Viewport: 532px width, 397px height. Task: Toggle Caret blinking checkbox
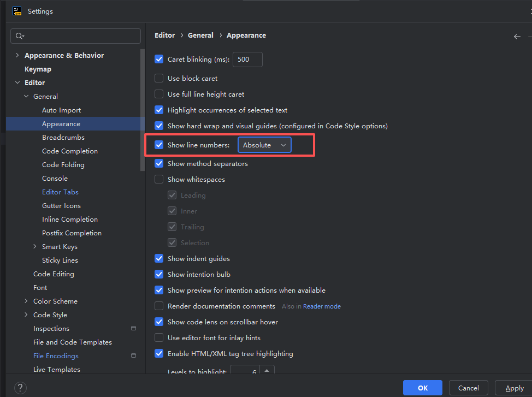pyautogui.click(x=159, y=59)
